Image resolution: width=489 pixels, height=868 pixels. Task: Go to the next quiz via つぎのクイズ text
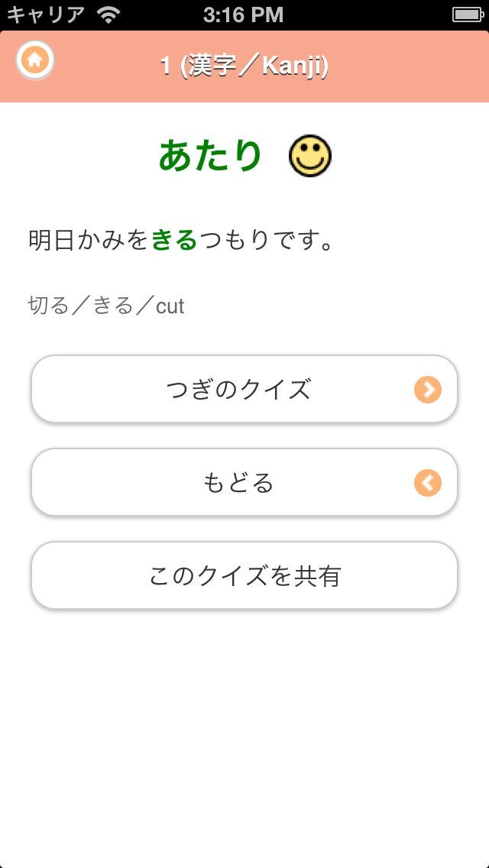tap(238, 390)
